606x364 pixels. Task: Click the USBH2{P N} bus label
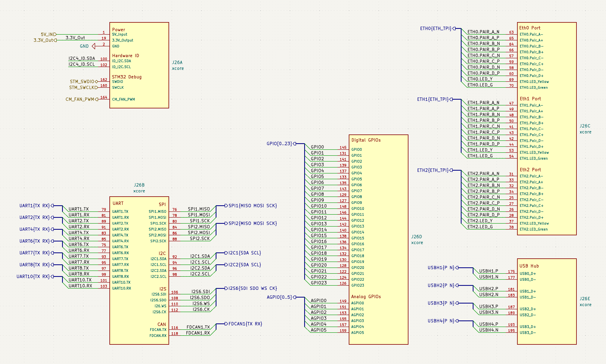(x=443, y=285)
